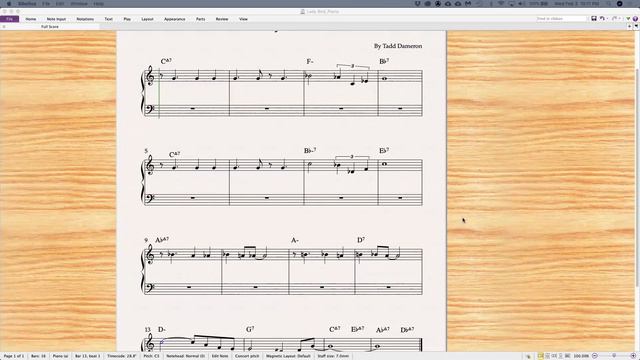
Task: Open the Appearance ribbon tab
Action: point(175,19)
